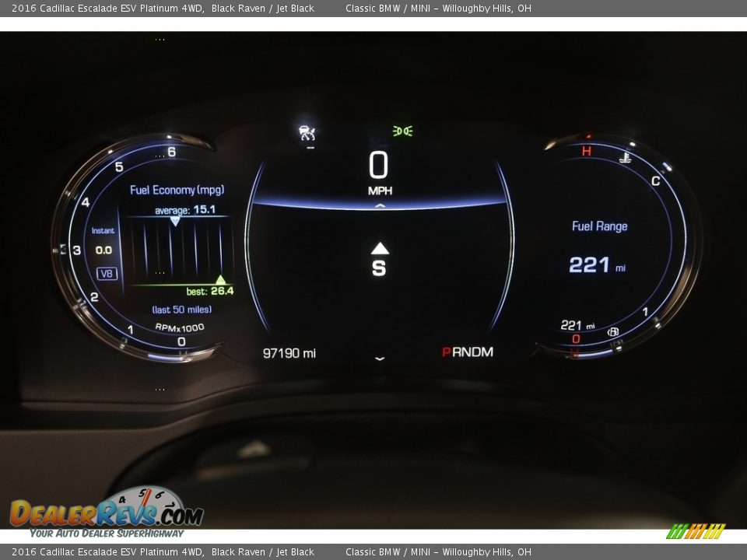Tap the tachometer's 6 mark
Screen dimensions: 747x560
171,152
